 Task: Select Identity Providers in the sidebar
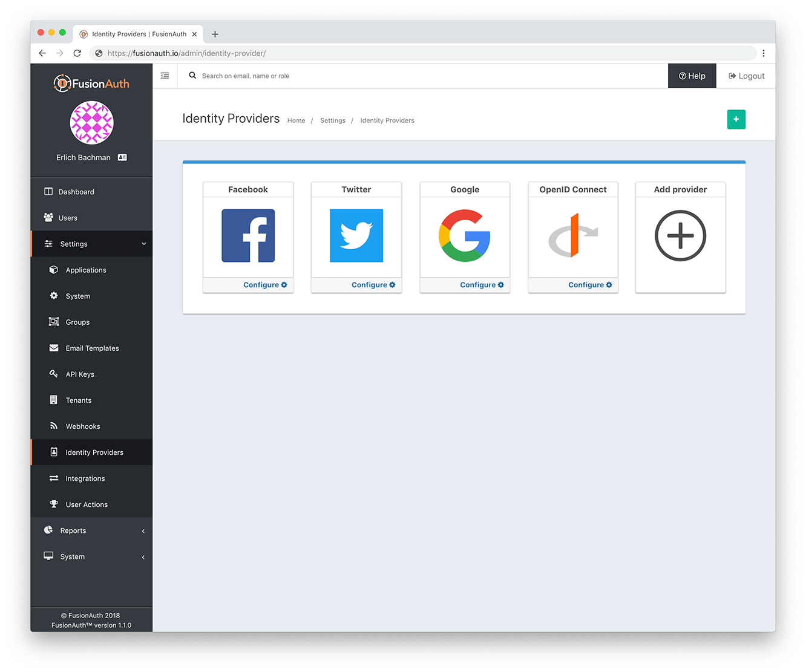point(91,452)
